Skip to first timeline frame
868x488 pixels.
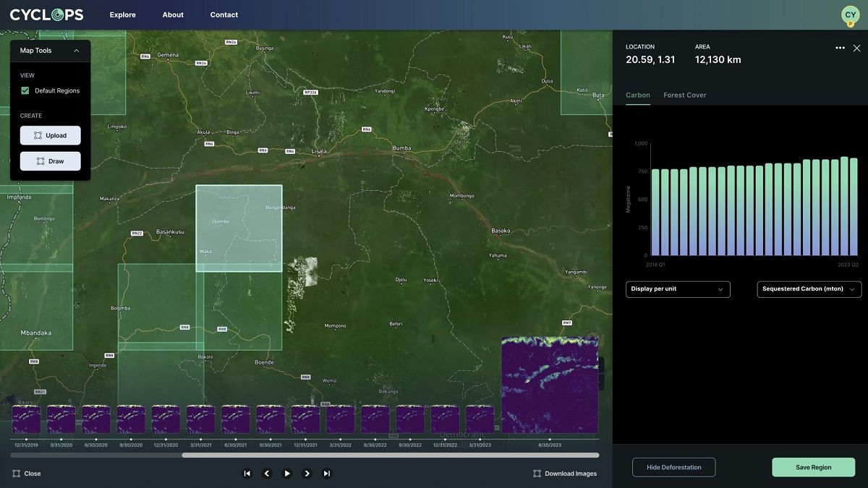[247, 474]
